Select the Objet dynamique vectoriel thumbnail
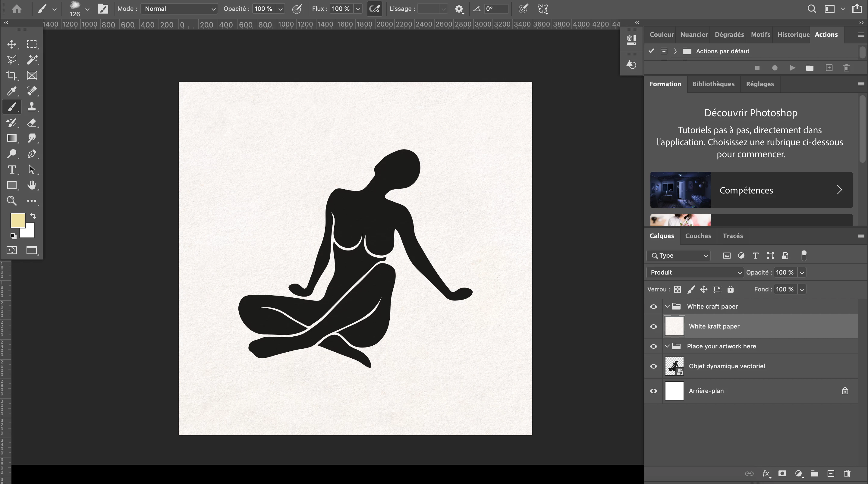The height and width of the screenshot is (484, 868). click(674, 366)
